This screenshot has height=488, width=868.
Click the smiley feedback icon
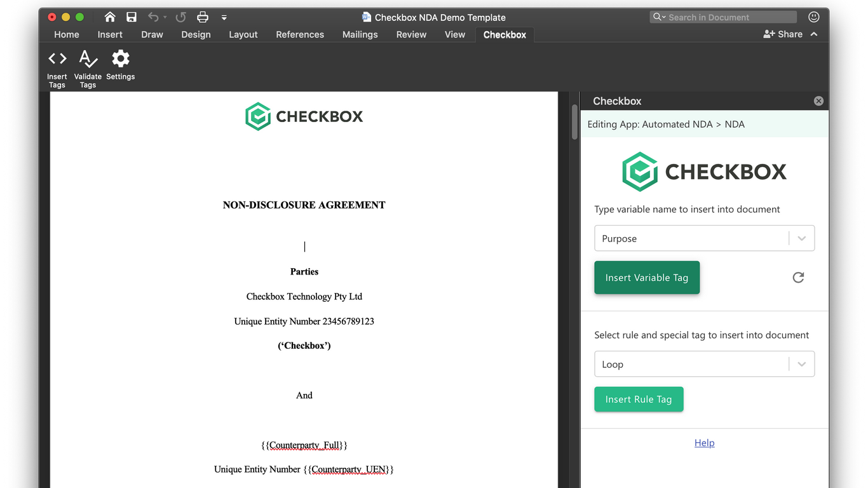[x=813, y=17]
